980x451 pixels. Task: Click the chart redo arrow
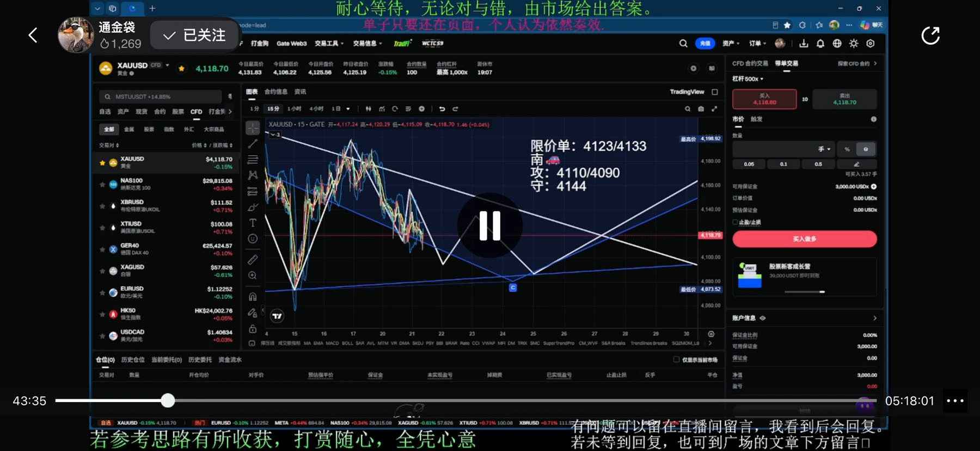click(455, 109)
